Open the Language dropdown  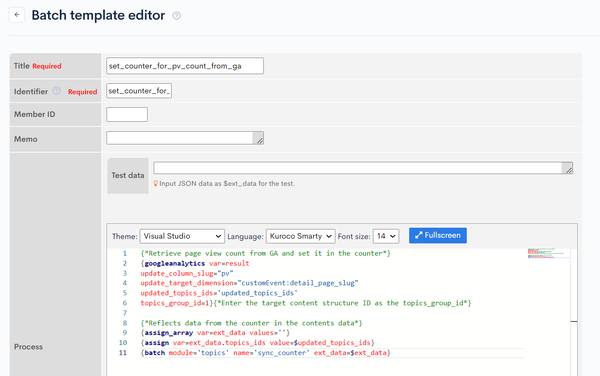300,236
